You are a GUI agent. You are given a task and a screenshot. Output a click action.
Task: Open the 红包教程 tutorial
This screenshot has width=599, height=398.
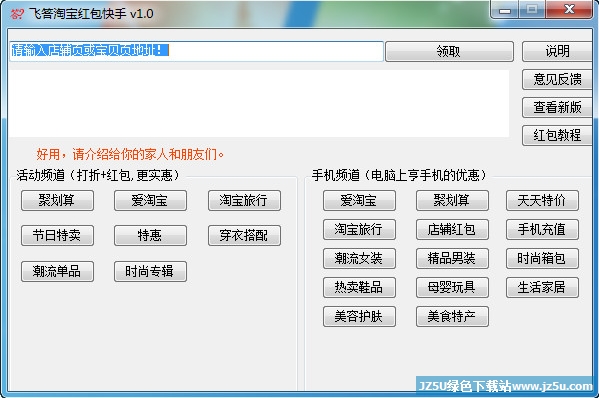[x=557, y=135]
